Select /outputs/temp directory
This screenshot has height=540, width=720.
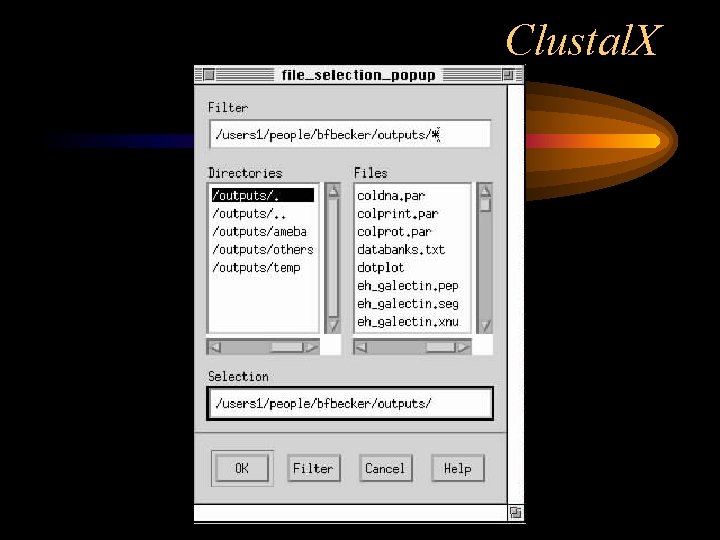coord(263,267)
